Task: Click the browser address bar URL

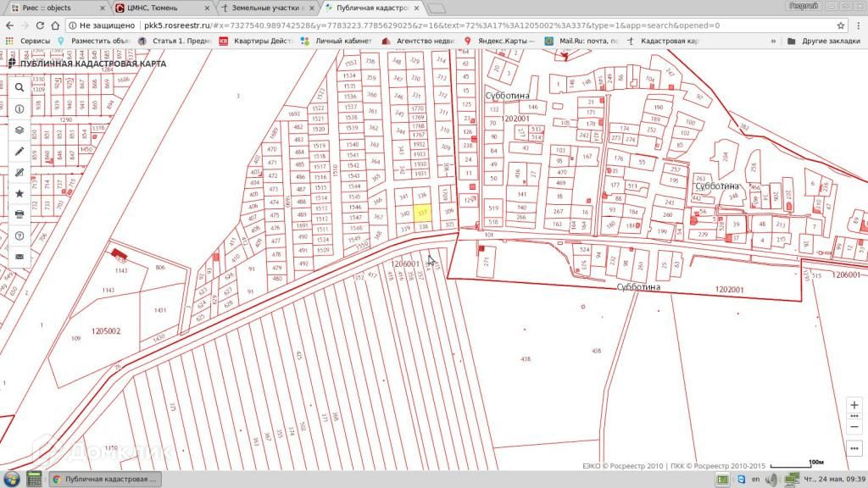Action: pyautogui.click(x=424, y=25)
